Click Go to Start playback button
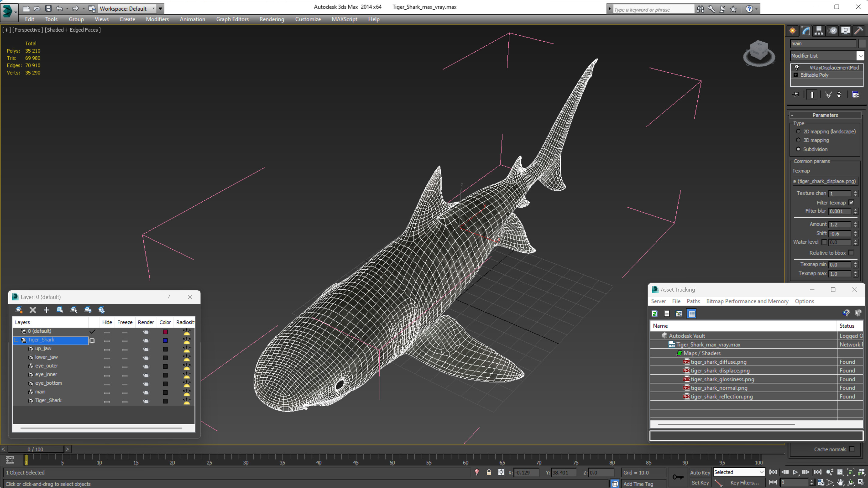This screenshot has width=868, height=488. point(773,472)
